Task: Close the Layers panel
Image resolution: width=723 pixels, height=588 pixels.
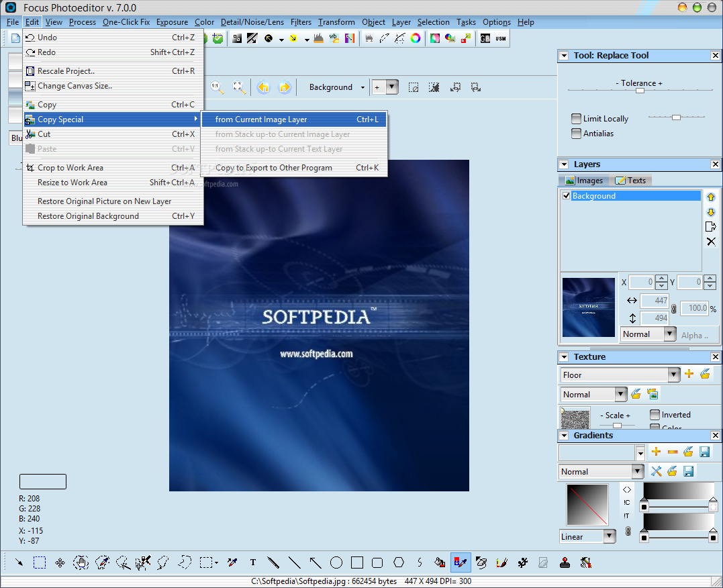Action: [715, 164]
